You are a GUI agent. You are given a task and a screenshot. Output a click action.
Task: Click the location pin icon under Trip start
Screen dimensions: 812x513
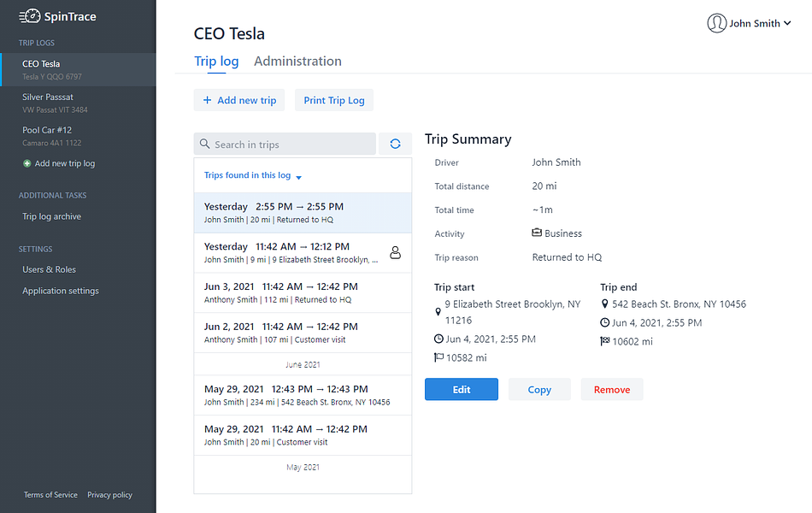tap(438, 312)
